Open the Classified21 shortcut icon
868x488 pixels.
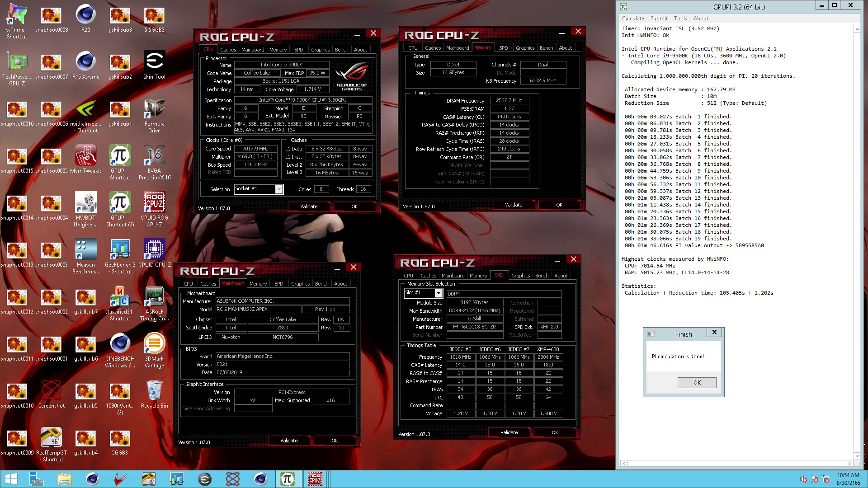point(120,303)
